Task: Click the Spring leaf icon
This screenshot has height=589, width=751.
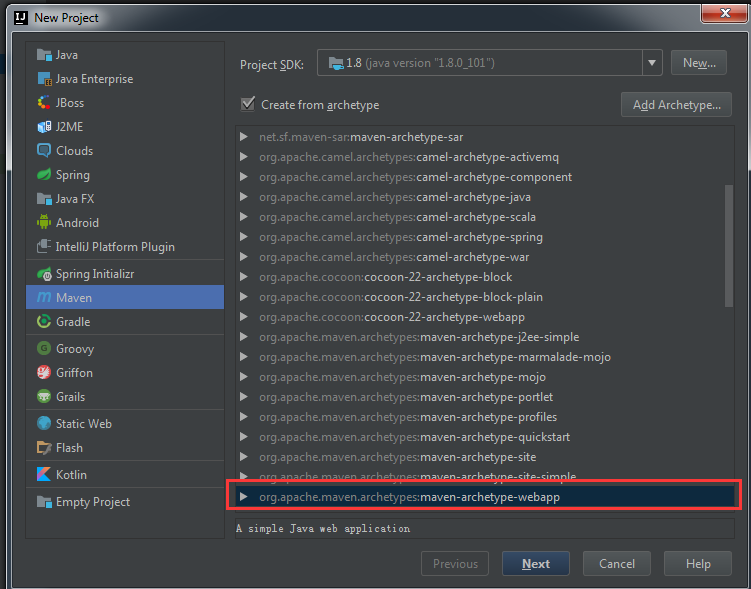Action: 44,175
